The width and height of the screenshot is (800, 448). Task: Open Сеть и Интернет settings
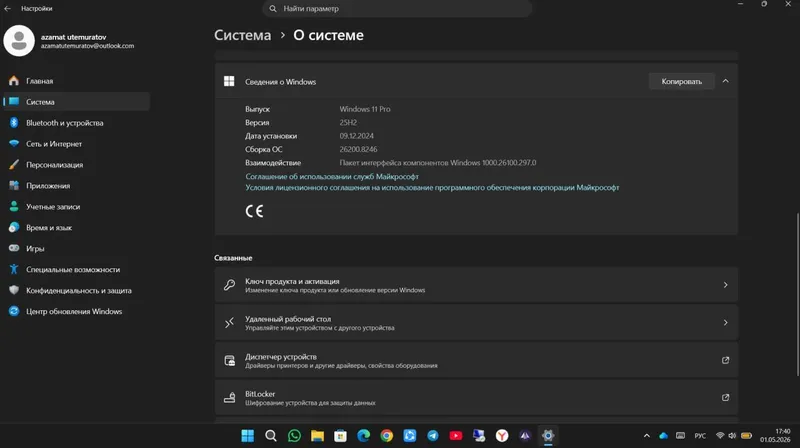[x=77, y=143]
